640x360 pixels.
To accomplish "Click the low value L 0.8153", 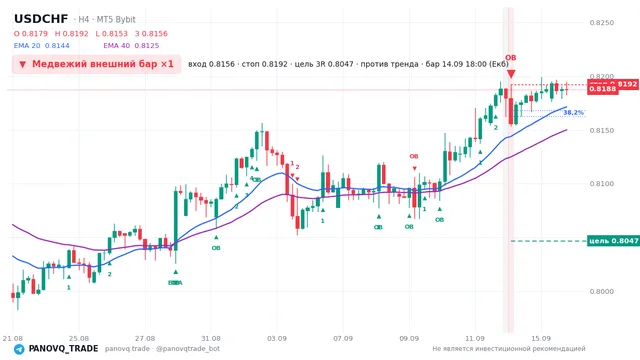I will (111, 33).
